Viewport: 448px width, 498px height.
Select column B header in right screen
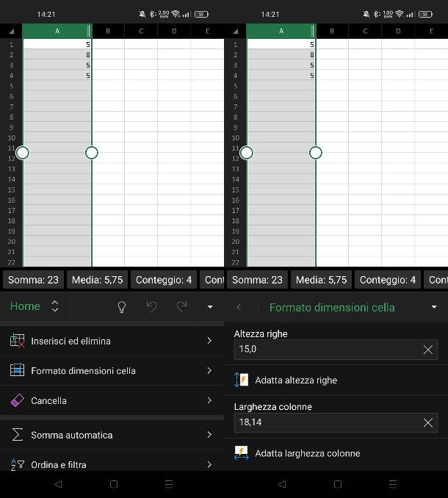pyautogui.click(x=332, y=31)
